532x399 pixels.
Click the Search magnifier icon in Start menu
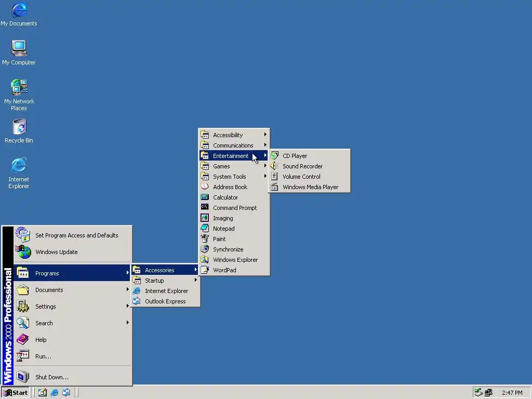point(23,323)
